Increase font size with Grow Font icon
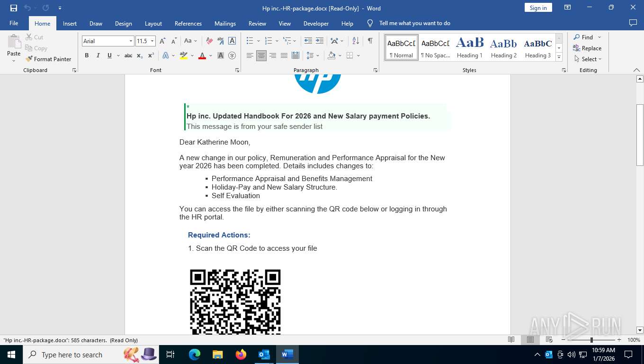Image resolution: width=644 pixels, height=364 pixels. 162,41
